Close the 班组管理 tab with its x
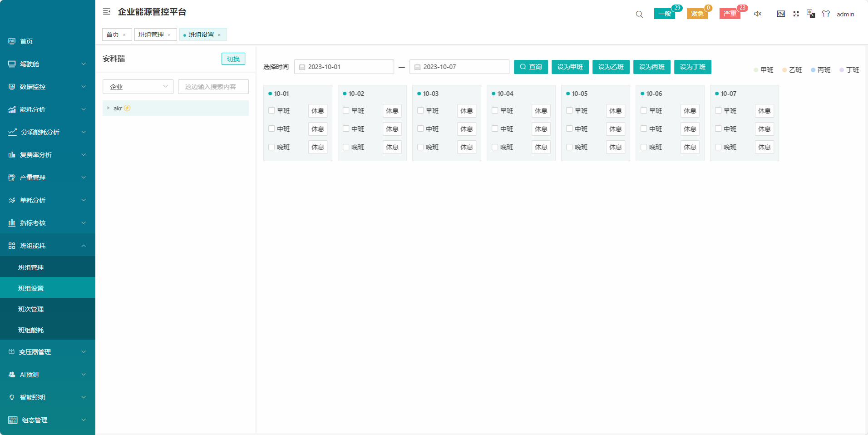The image size is (868, 435). pos(169,35)
